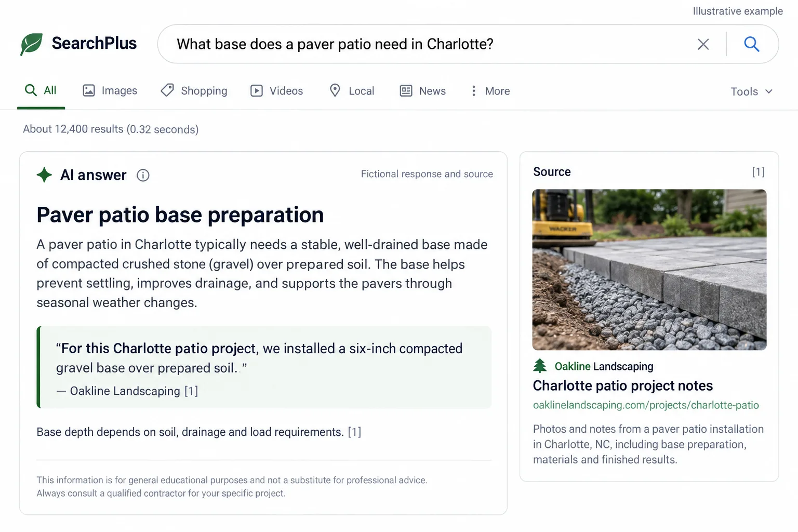Viewport: 798px width, 532px height.
Task: Click the AI answer sparkle icon
Action: point(44,175)
